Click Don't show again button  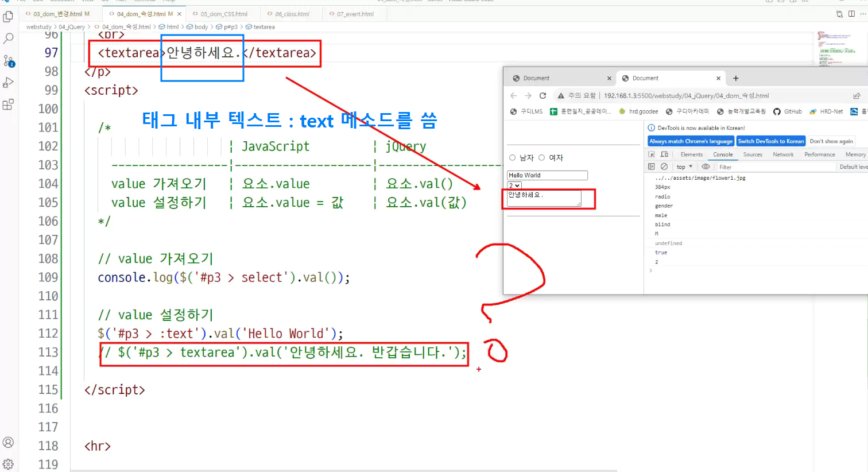(831, 141)
